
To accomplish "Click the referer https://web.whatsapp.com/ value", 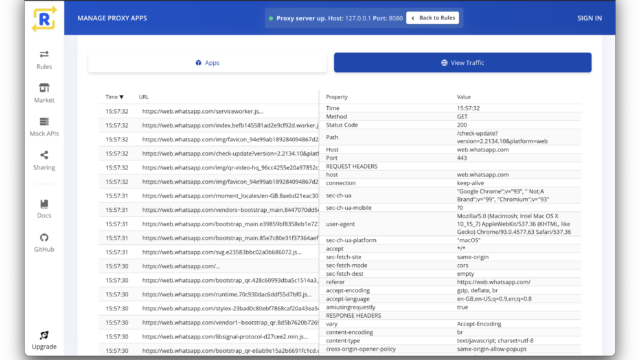I will [493, 282].
